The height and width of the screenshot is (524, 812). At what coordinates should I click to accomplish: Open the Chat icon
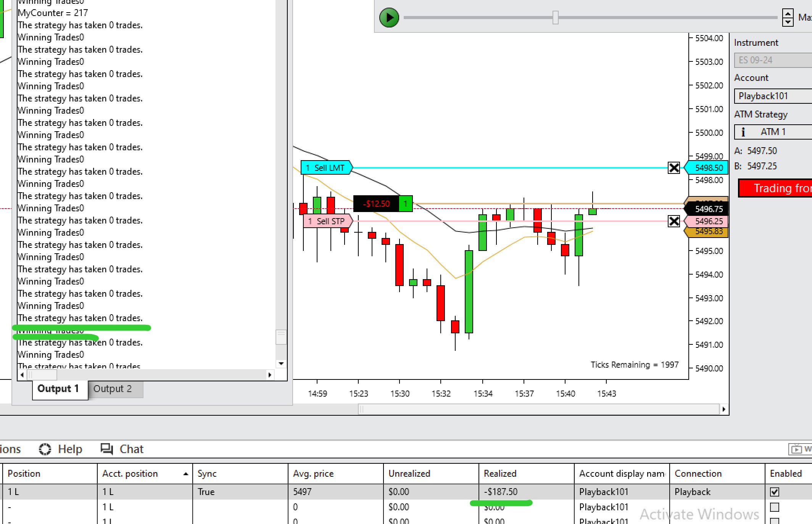pos(107,449)
